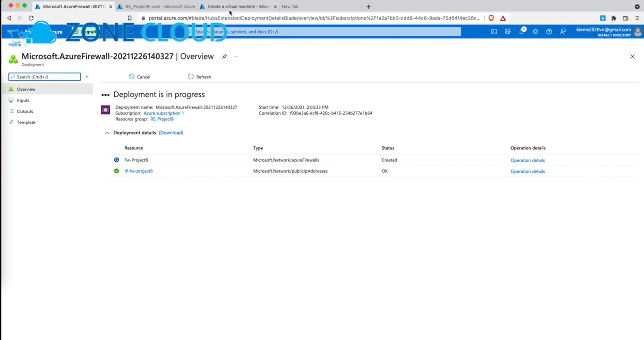Select Template in the deployment sidebar
This screenshot has height=340, width=644.
click(26, 122)
